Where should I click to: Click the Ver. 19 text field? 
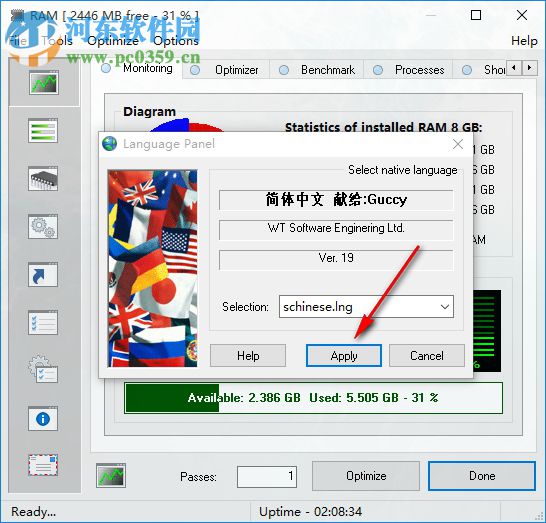point(336,260)
